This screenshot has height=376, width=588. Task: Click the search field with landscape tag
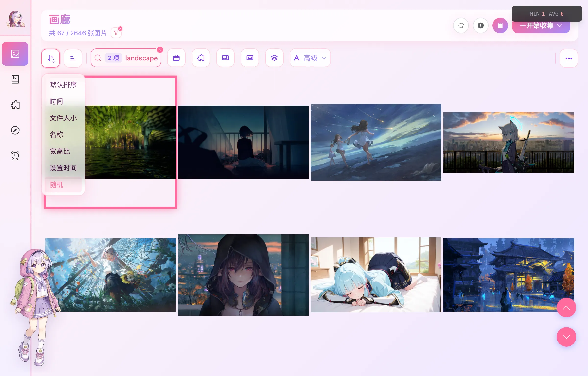point(126,58)
